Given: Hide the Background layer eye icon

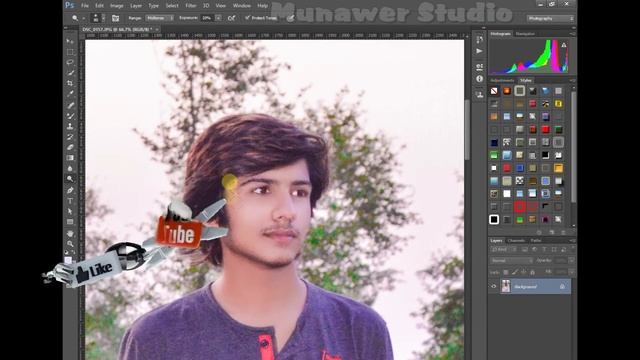Looking at the screenshot, I should (493, 287).
